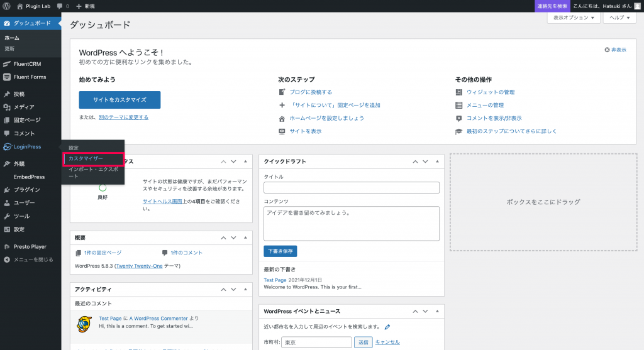Click 送信 button in events box

[x=364, y=342]
